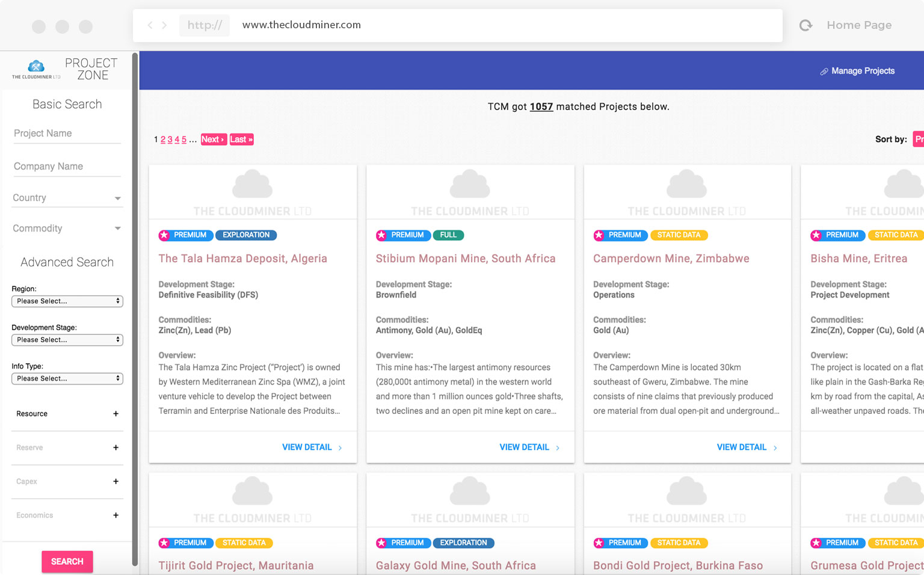This screenshot has height=575, width=924.
Task: Click the Last page button
Action: tap(241, 140)
